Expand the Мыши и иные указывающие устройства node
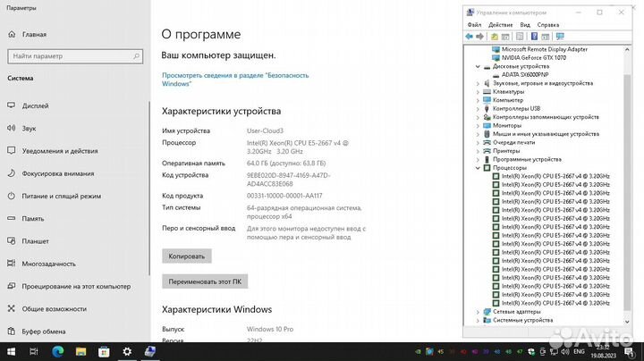Image resolution: width=644 pixels, height=361 pixels. (478, 134)
